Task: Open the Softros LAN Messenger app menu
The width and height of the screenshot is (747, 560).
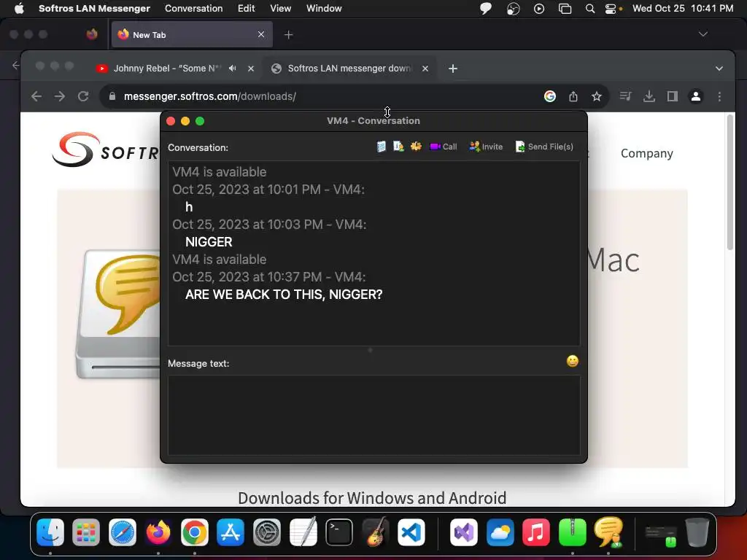Action: tap(94, 8)
